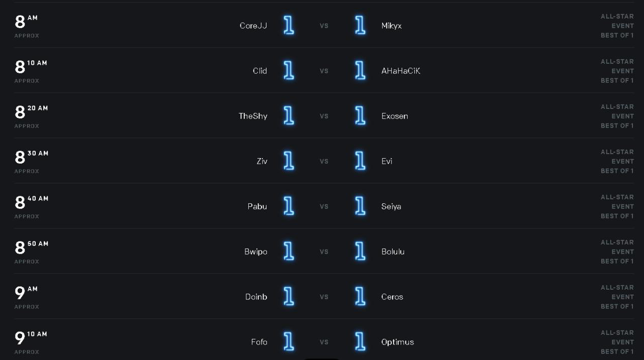
Task: Click the Optimus player name
Action: click(x=398, y=342)
